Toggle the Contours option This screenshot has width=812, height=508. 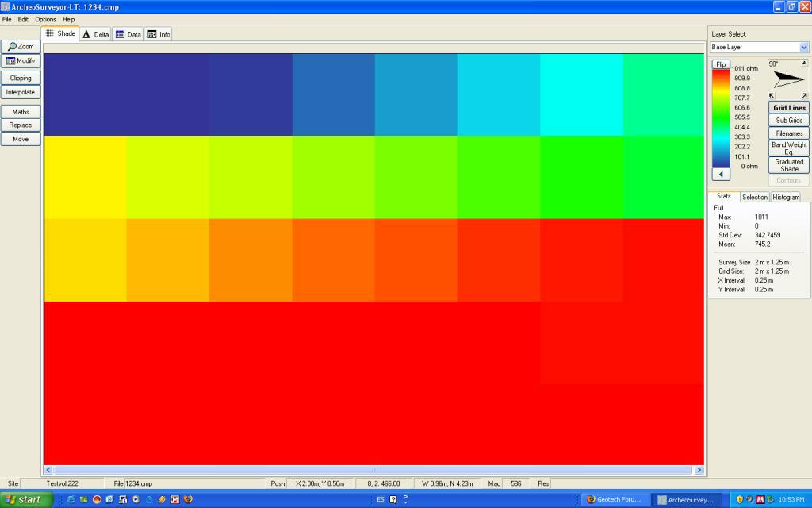point(789,180)
